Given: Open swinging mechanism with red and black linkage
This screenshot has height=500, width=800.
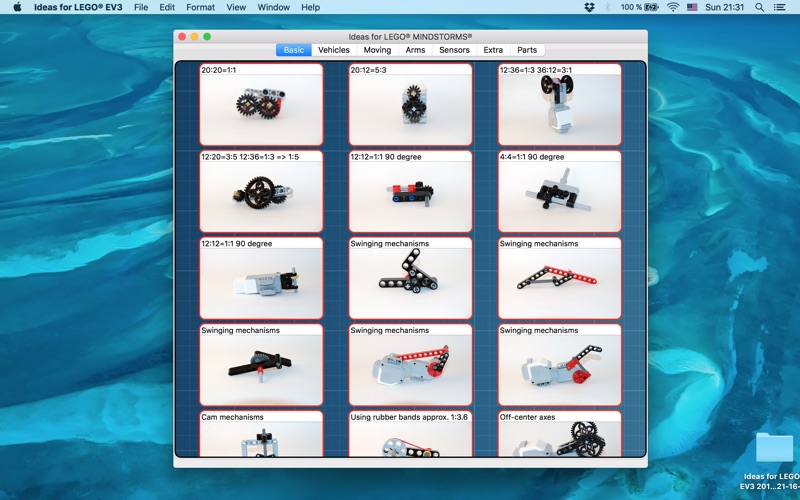Looking at the screenshot, I should pos(560,278).
